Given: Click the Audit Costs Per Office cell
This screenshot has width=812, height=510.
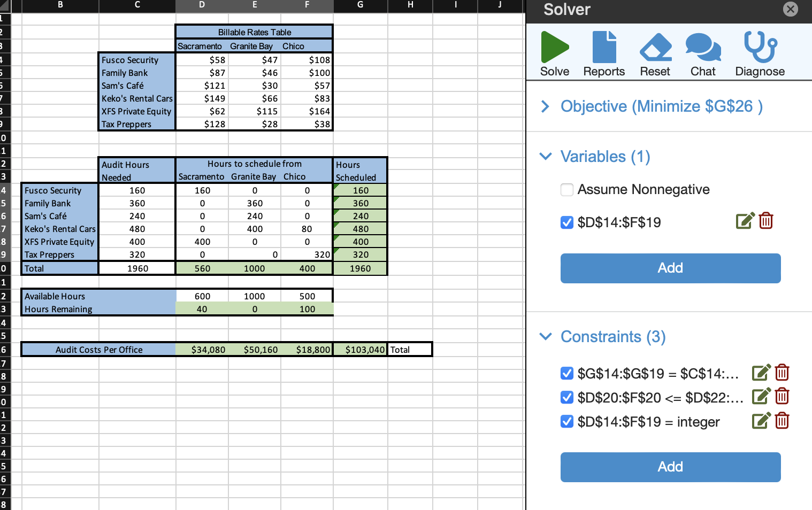Looking at the screenshot, I should [99, 350].
